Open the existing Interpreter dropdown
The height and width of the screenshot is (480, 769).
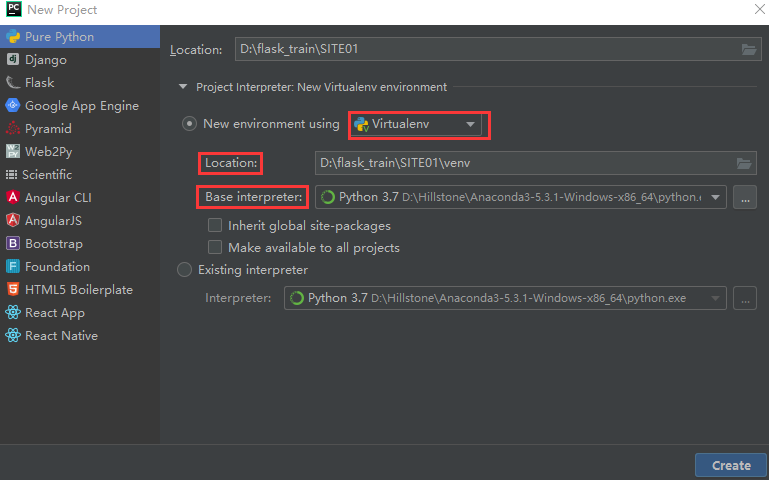[505, 298]
